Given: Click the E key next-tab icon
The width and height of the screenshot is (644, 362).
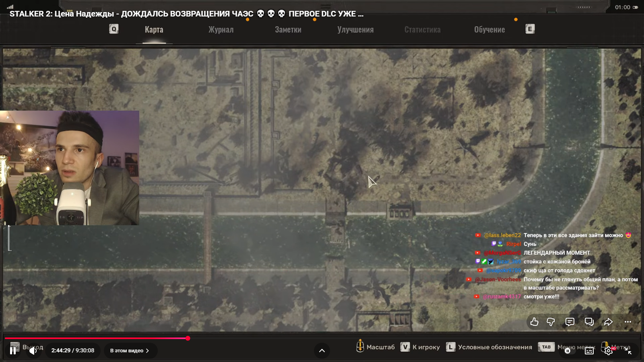Looking at the screenshot, I should click(x=530, y=29).
